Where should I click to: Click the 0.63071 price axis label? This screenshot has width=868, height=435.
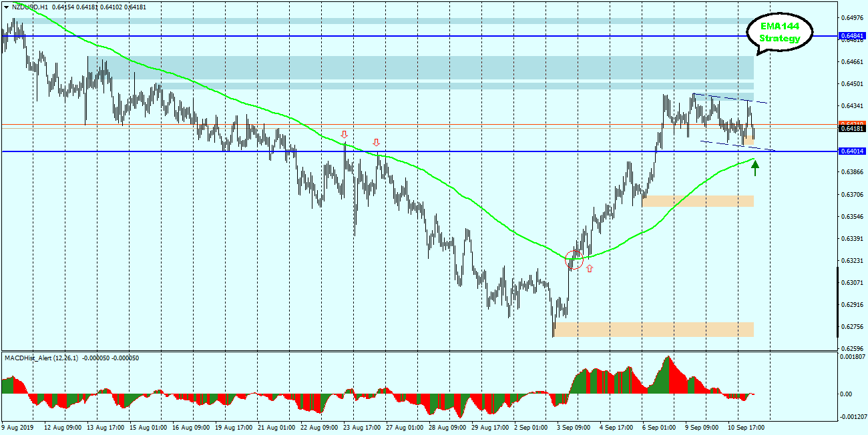[x=852, y=283]
